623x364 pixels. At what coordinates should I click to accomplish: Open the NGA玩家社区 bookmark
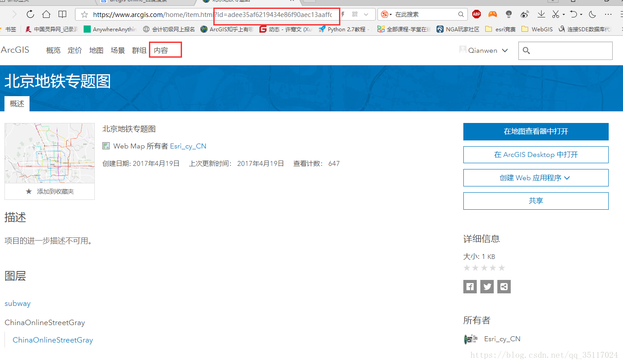point(458,29)
